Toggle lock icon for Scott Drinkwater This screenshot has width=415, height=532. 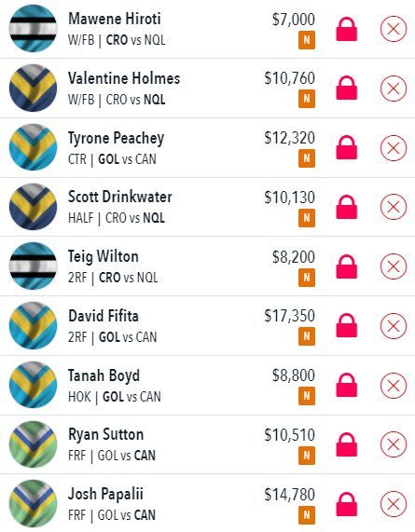click(346, 207)
